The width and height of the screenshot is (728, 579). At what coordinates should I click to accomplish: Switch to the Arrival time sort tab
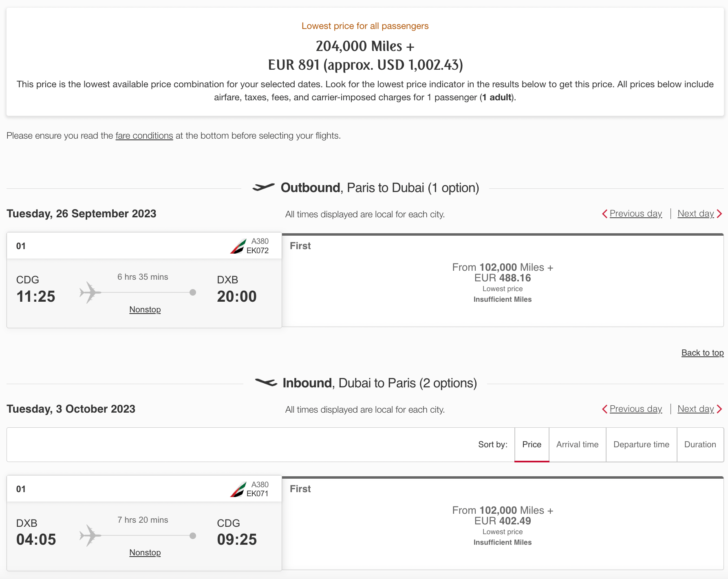(577, 444)
